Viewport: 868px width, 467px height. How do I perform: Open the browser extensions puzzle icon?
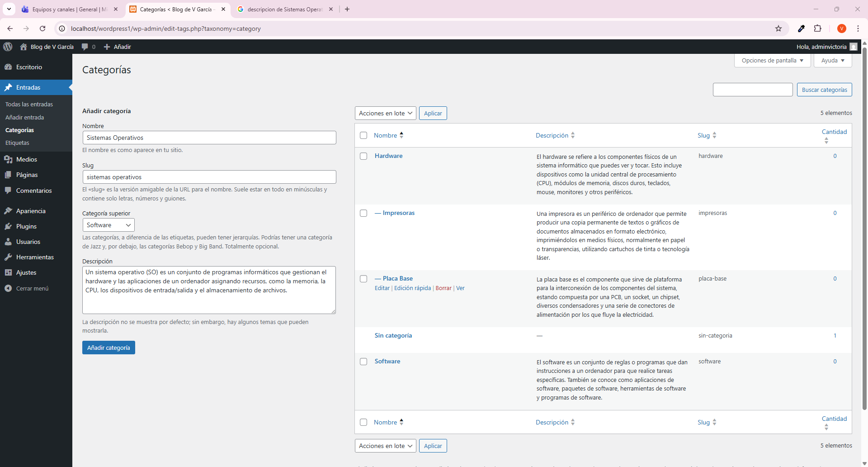(817, 29)
